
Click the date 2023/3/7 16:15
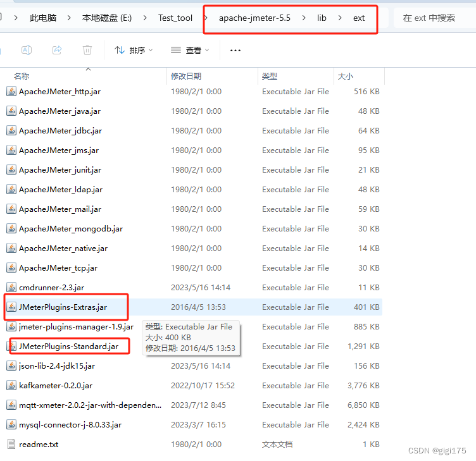click(198, 425)
